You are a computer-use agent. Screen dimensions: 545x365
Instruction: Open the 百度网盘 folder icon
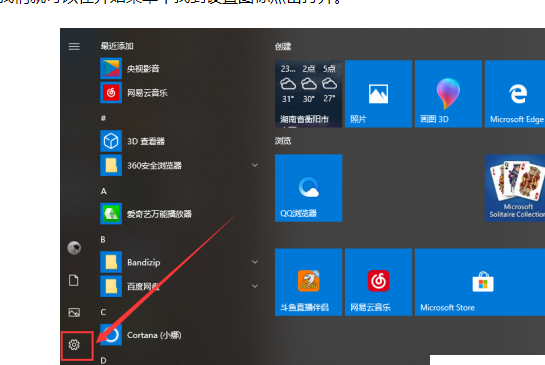click(x=111, y=286)
